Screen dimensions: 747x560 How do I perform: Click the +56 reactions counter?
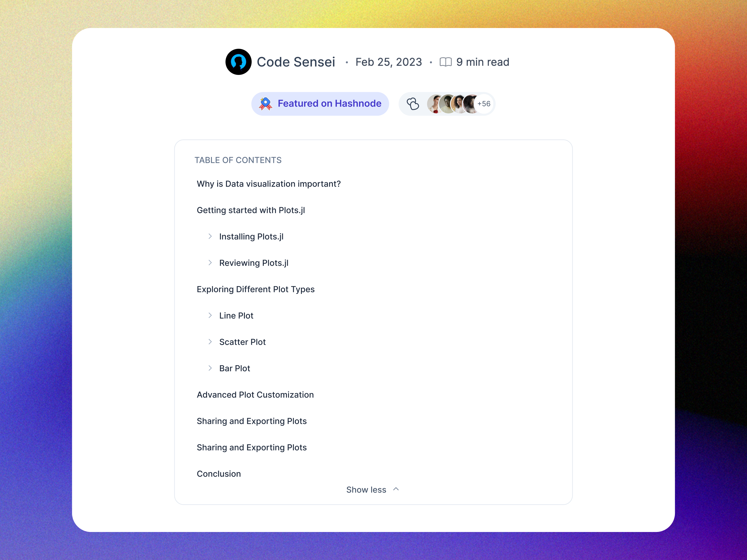(484, 104)
